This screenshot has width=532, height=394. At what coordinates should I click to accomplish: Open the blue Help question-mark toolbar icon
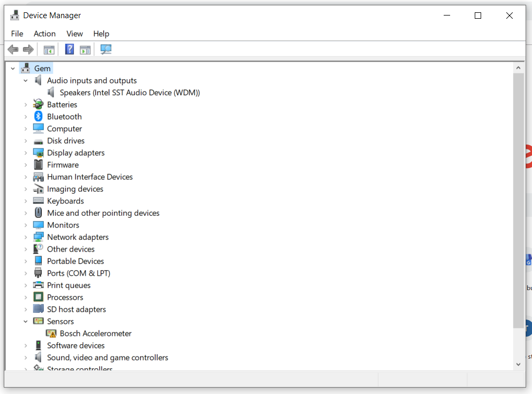[70, 50]
